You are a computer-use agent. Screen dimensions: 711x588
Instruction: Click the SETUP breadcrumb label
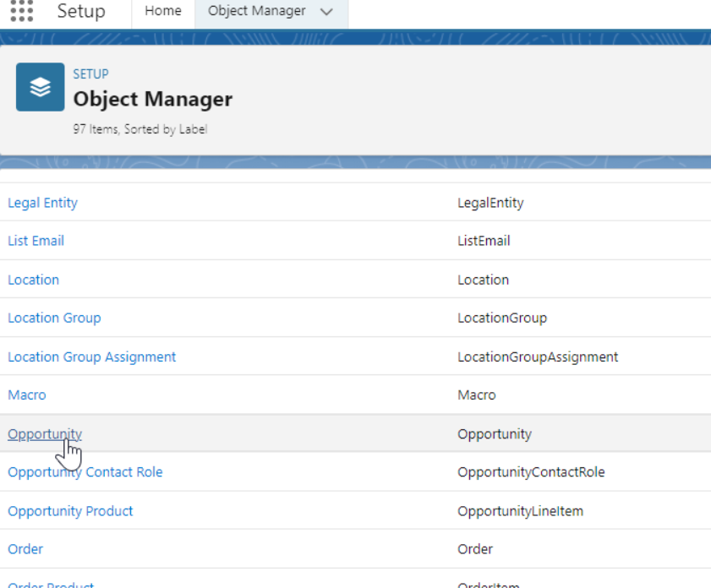(x=90, y=73)
